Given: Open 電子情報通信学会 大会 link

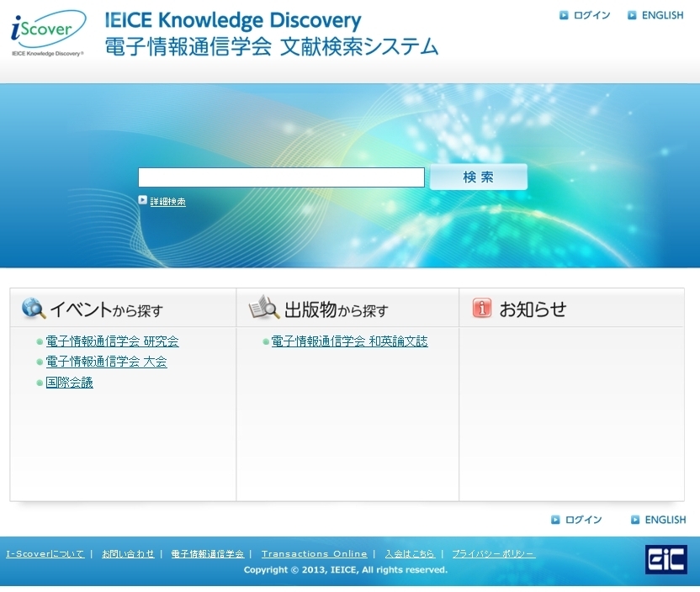Looking at the screenshot, I should pos(106,362).
